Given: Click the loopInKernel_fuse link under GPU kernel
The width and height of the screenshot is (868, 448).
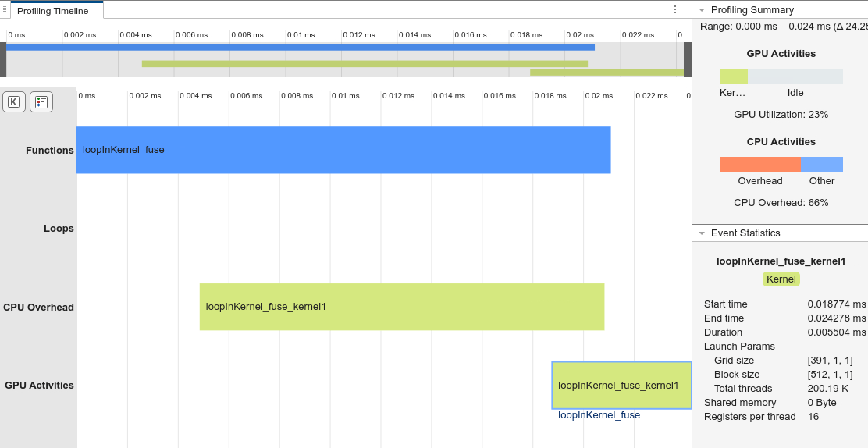Looking at the screenshot, I should coord(599,415).
